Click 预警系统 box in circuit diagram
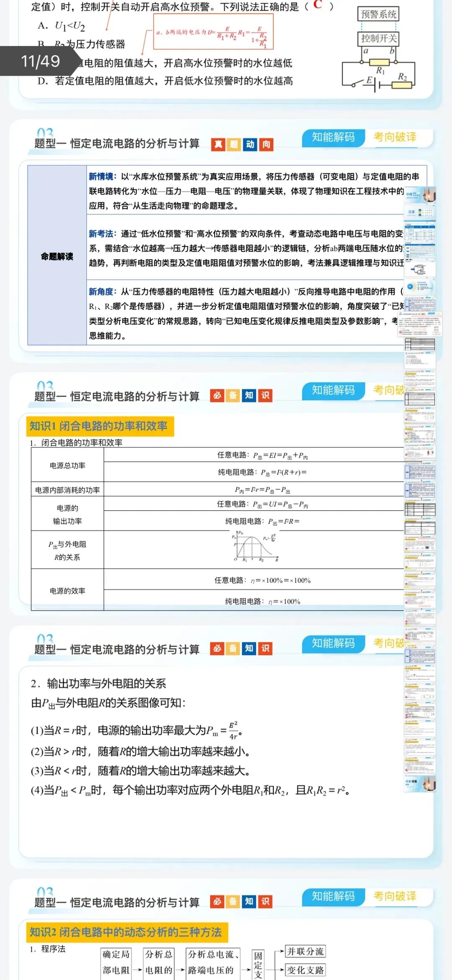The image size is (452, 980). click(379, 14)
